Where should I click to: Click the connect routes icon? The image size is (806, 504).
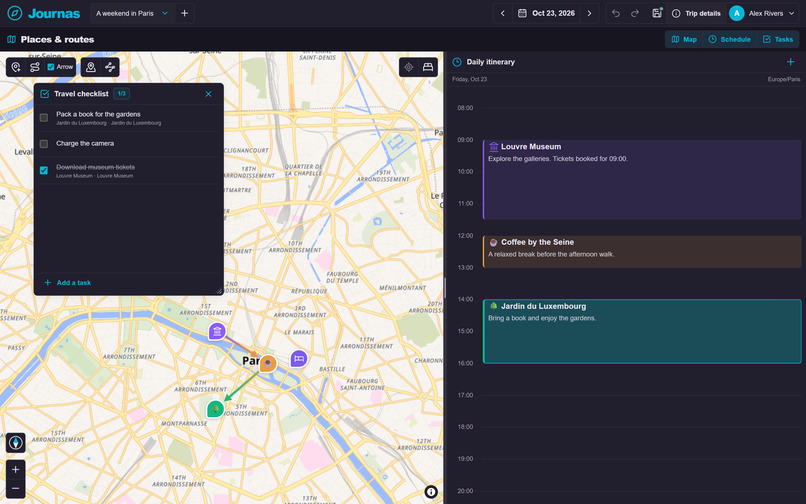pos(110,67)
